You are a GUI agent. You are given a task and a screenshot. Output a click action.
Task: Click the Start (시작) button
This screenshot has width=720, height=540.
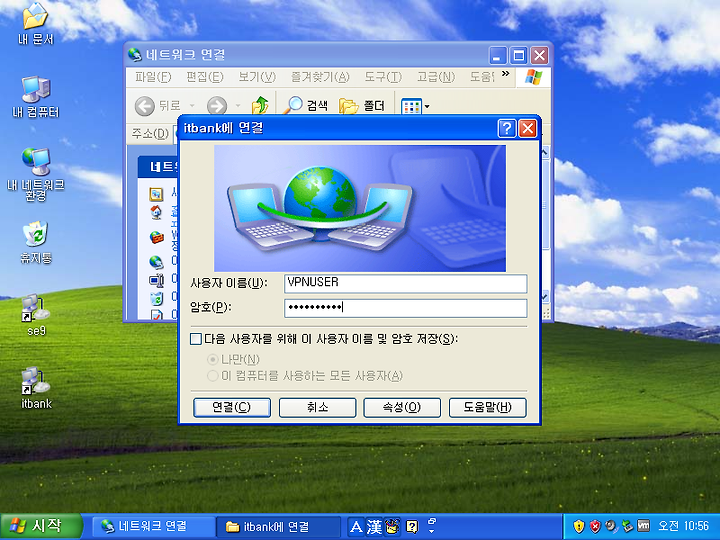coord(41,526)
